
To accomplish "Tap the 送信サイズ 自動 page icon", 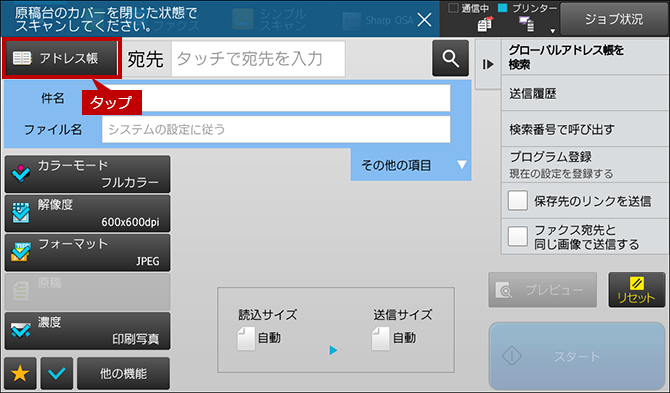I will coord(380,339).
